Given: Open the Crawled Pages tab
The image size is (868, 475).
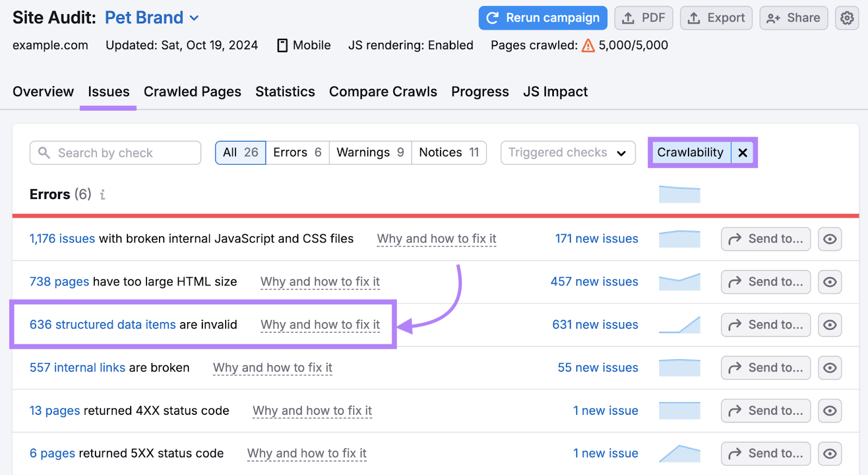Looking at the screenshot, I should tap(193, 92).
